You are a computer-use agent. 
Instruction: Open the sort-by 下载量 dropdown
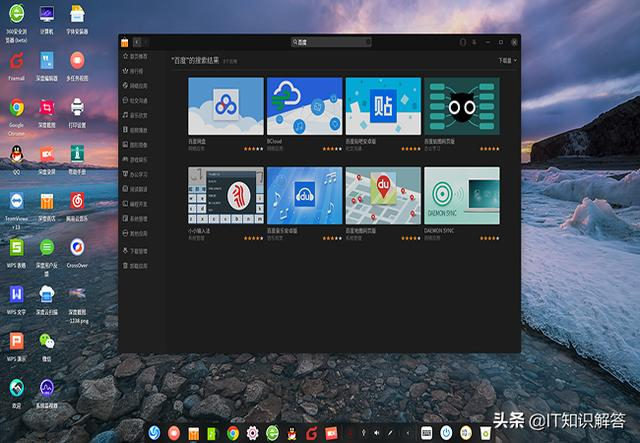pyautogui.click(x=507, y=60)
